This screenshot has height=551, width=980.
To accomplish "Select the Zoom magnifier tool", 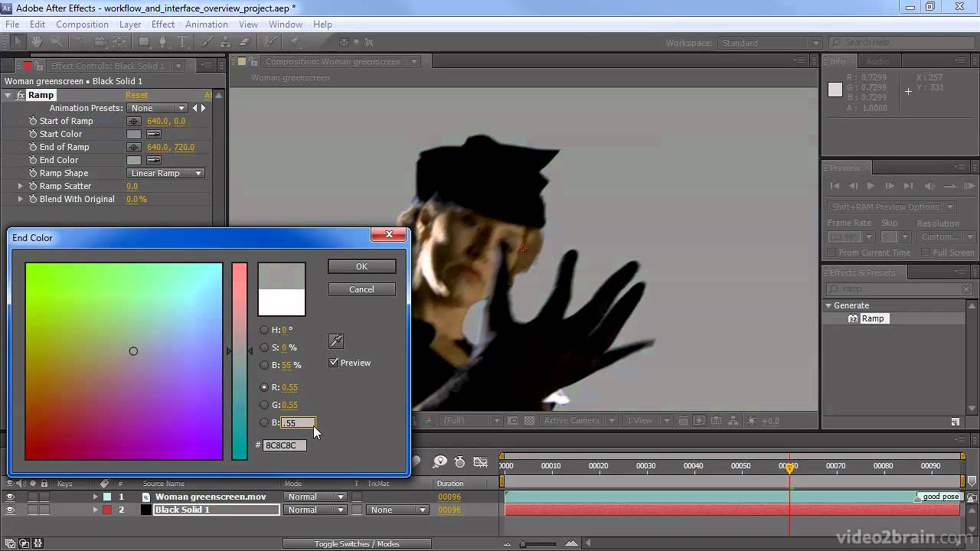I will click(x=56, y=42).
